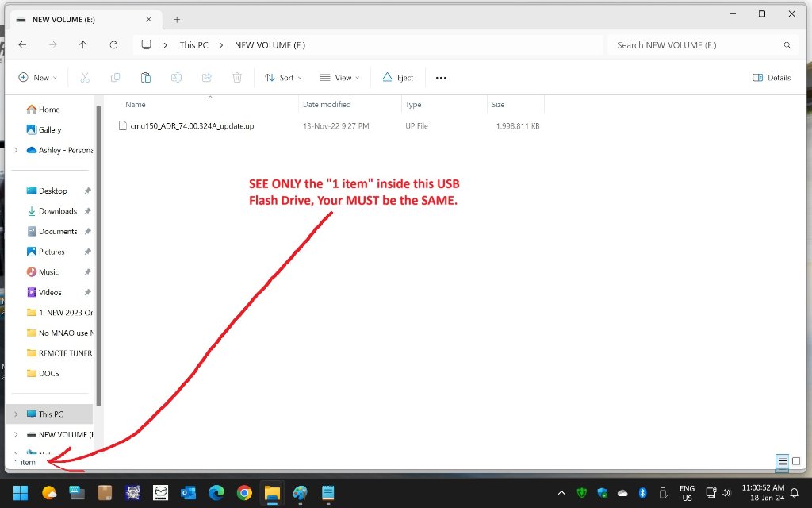This screenshot has width=812, height=508.
Task: Expand the Ashley - Personal OneDrive node
Action: 16,150
